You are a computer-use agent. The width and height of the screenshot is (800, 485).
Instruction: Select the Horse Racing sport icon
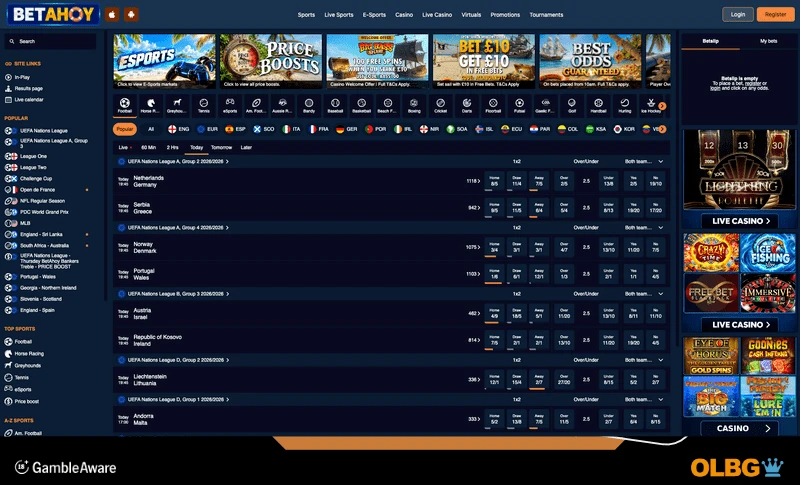pyautogui.click(x=151, y=106)
